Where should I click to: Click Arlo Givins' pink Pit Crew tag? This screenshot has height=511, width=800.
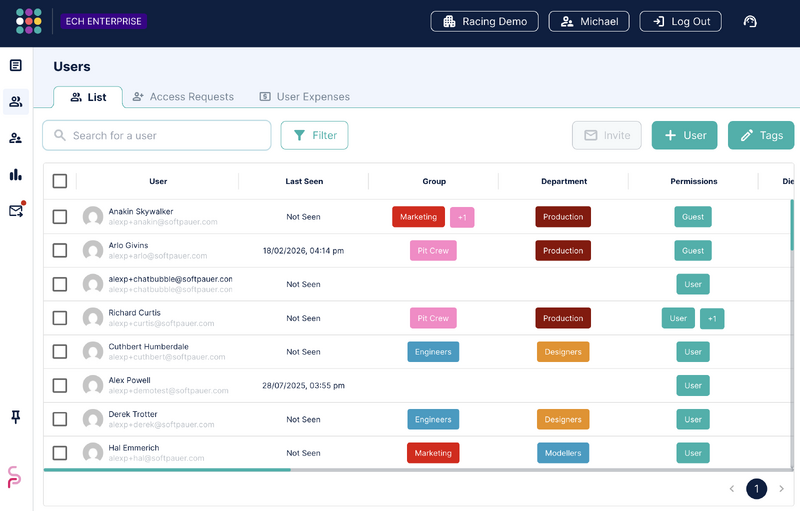(x=433, y=250)
